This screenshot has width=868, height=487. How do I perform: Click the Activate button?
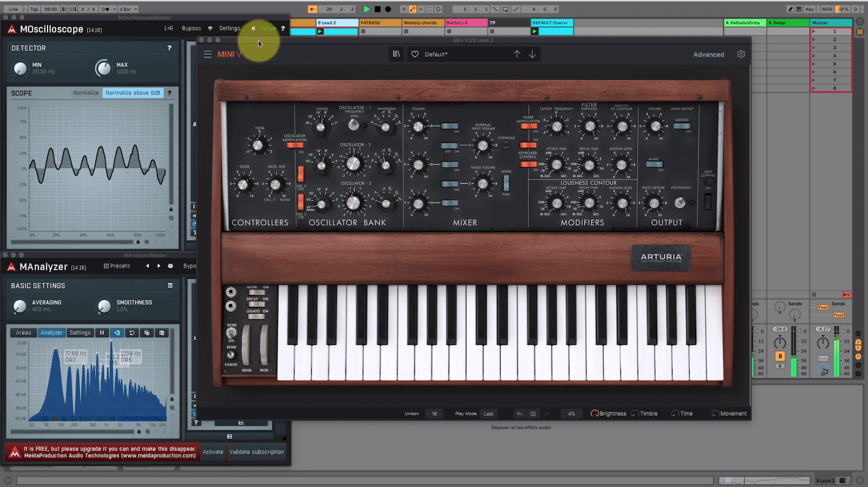coord(213,452)
